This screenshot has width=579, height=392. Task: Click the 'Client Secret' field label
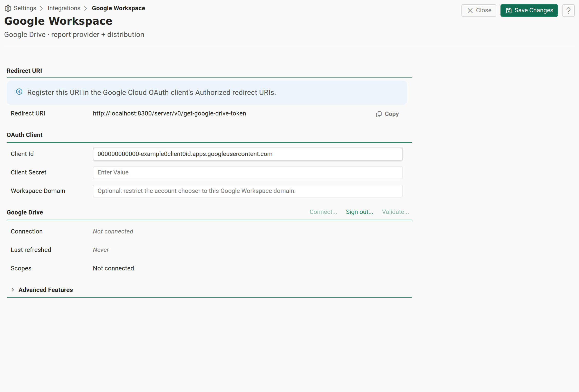(x=28, y=172)
